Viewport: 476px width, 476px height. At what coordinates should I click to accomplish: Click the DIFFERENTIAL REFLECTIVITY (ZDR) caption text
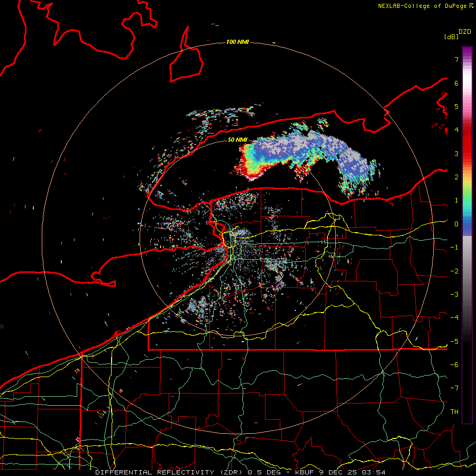[x=169, y=472]
